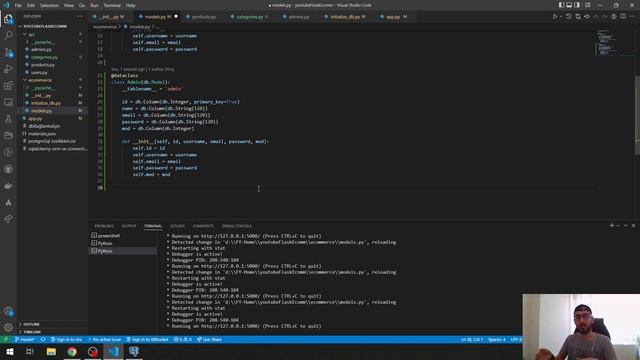
Task: Open admins.py in the Explorer tree
Action: point(41,49)
